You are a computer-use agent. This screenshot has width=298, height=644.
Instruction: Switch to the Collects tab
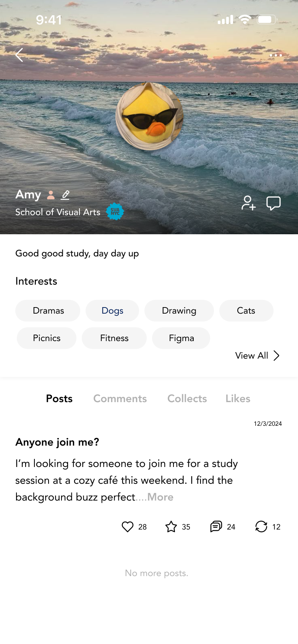187,399
